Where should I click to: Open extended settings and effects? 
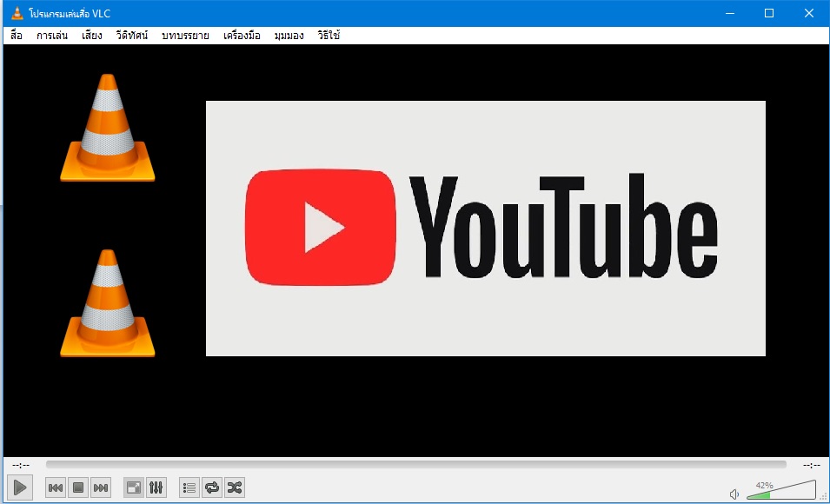[156, 487]
